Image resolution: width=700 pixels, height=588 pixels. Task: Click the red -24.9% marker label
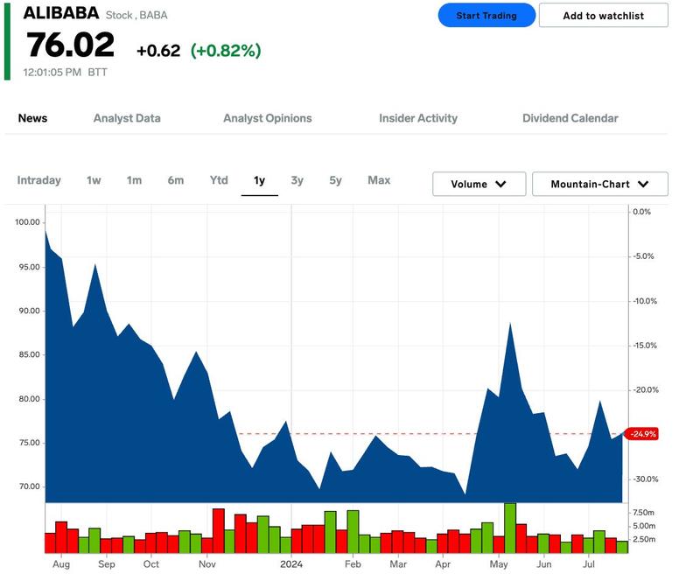tap(642, 434)
